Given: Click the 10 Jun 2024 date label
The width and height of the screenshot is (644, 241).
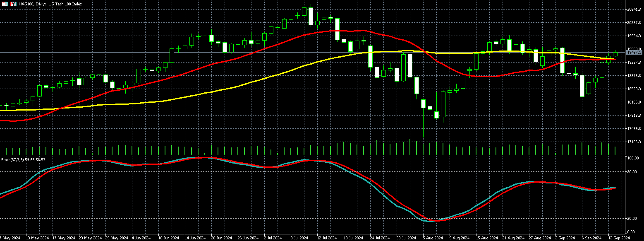Looking at the screenshot, I should click(168, 238).
